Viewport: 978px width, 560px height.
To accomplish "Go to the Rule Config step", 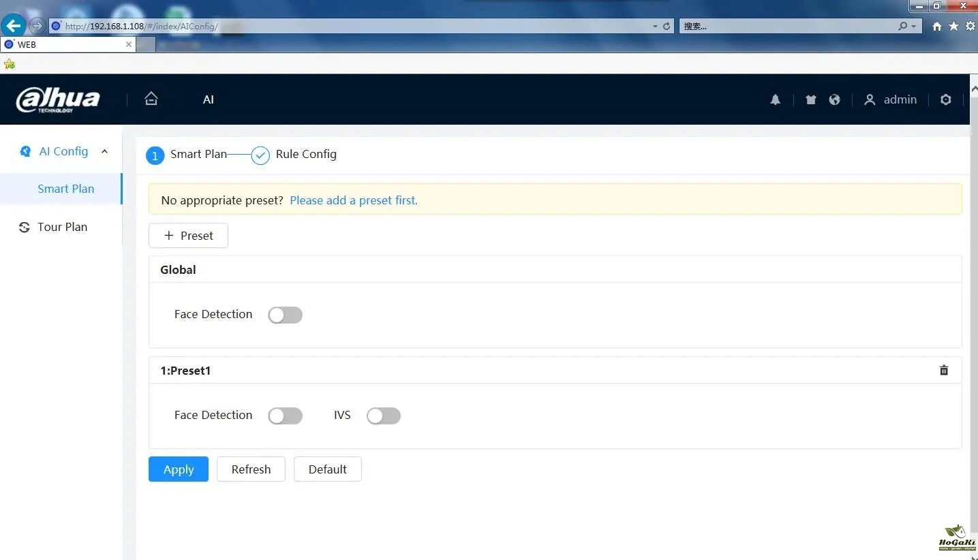I will pos(305,155).
